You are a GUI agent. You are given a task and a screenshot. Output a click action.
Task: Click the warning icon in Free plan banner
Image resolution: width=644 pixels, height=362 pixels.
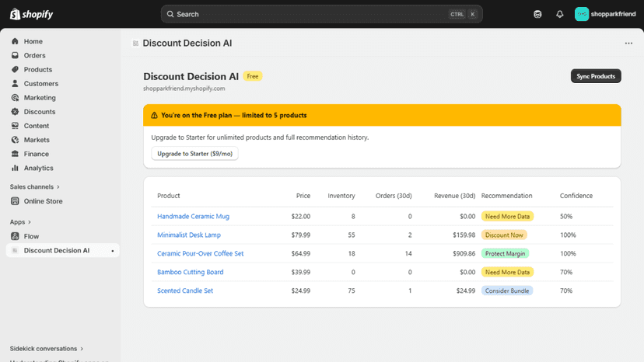(155, 115)
